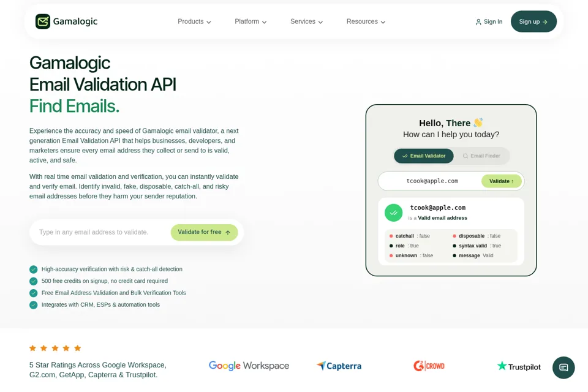The height and width of the screenshot is (392, 588).
Task: Click checkmark beside High-accuracy verification
Action: (33, 269)
